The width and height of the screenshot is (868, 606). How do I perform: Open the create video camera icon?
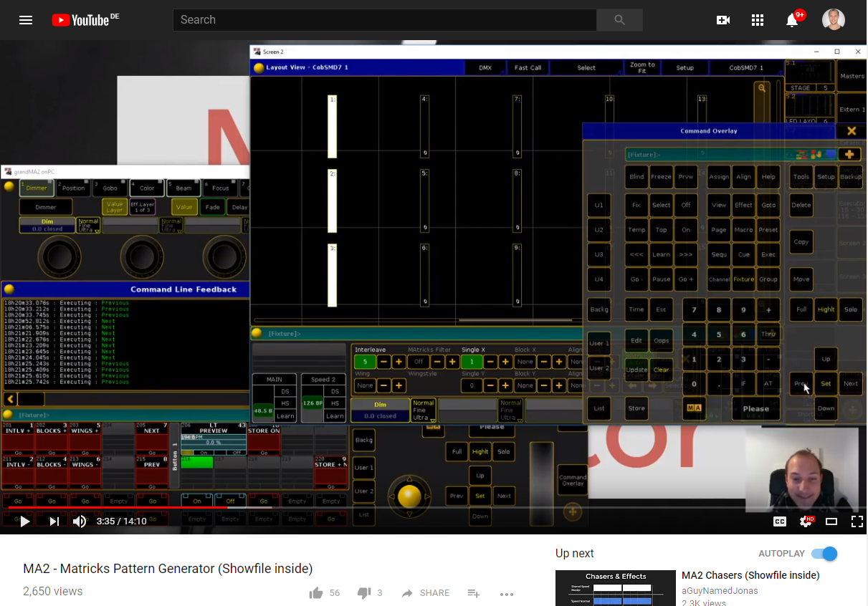pos(723,20)
